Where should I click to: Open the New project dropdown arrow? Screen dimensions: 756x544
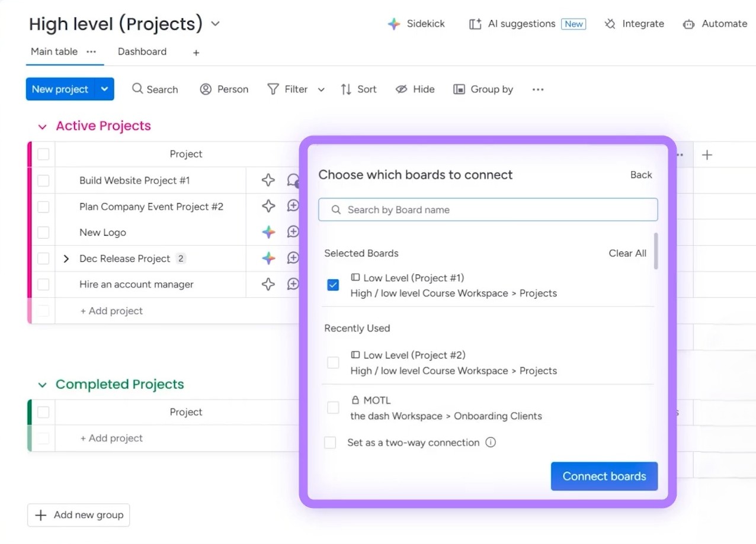click(x=104, y=89)
